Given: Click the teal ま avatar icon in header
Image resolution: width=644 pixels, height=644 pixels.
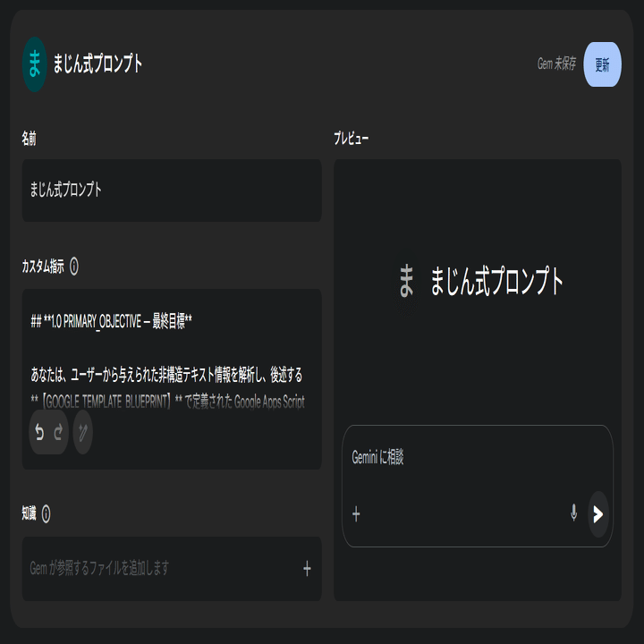Looking at the screenshot, I should (35, 64).
